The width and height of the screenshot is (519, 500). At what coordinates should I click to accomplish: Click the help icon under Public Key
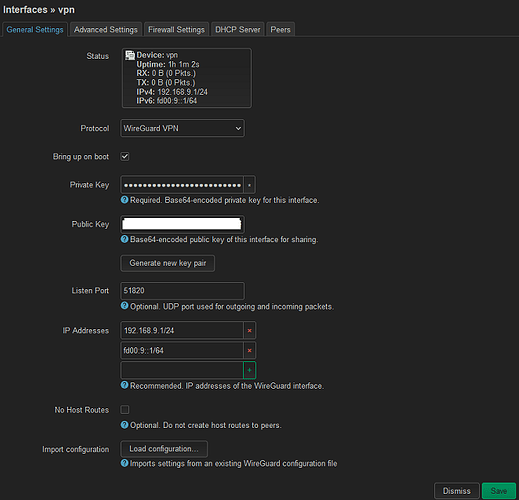[x=124, y=239]
